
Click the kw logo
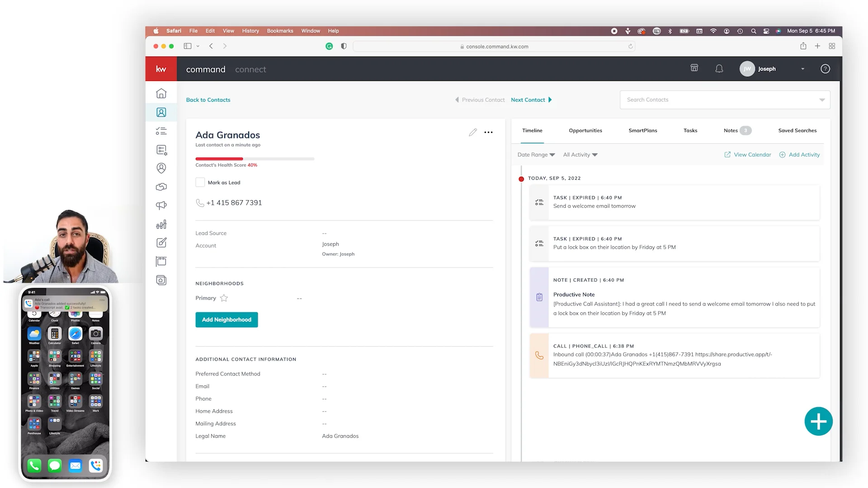[x=161, y=69]
